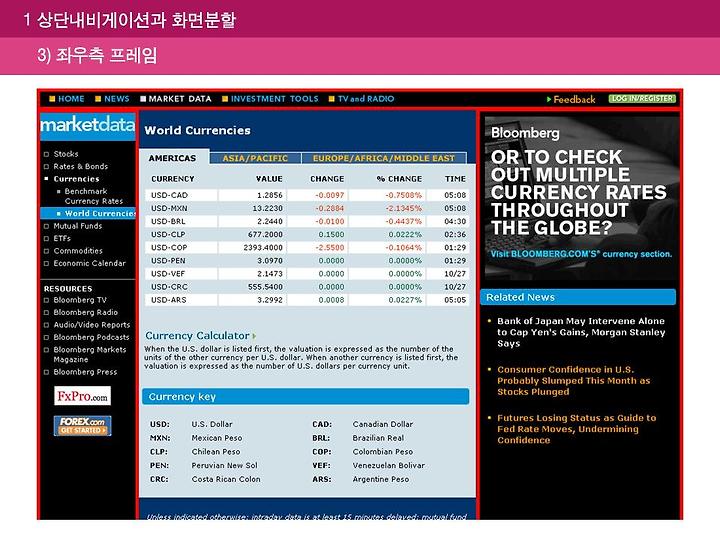Open the NEWS navigation item
Image resolution: width=720 pixels, height=540 pixels.
point(112,99)
